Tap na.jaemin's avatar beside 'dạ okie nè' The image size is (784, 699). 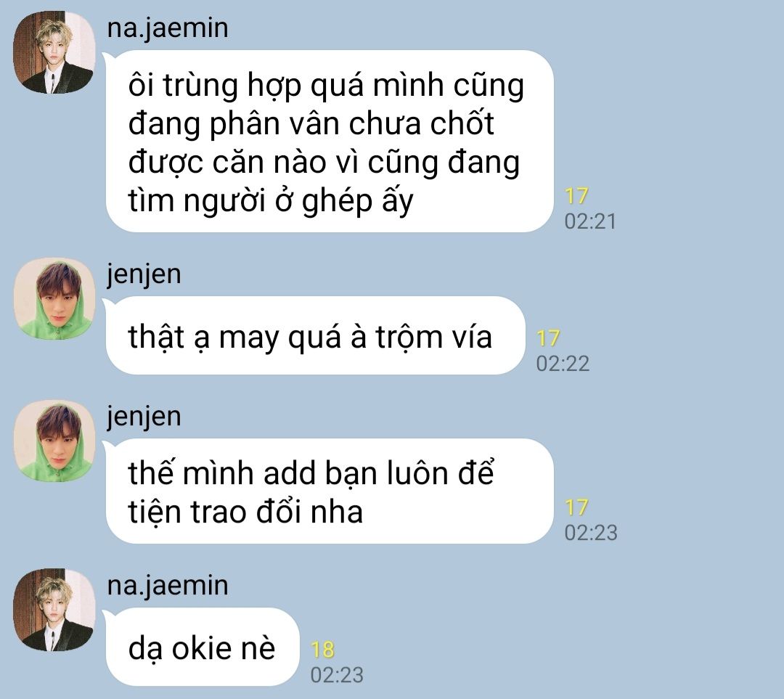tap(54, 610)
